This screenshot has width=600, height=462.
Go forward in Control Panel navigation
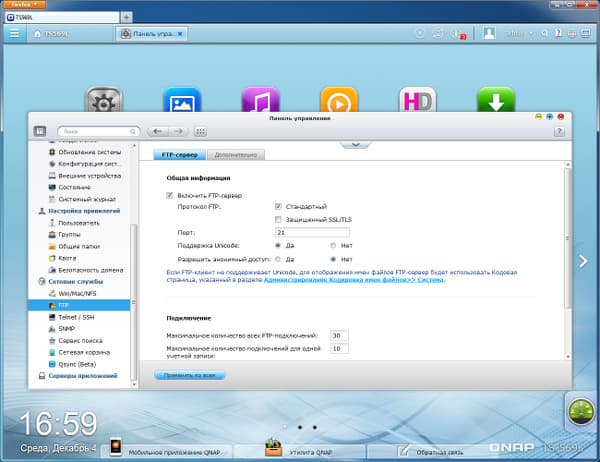(178, 131)
